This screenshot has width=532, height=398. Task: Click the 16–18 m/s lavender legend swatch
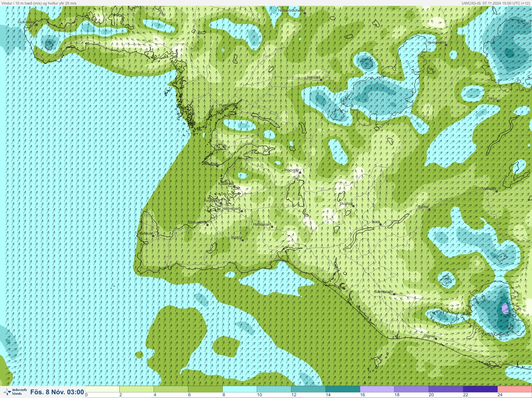[377, 389]
